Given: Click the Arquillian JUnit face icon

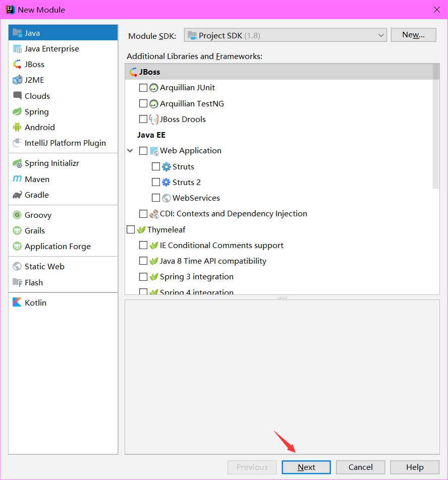Looking at the screenshot, I should (x=154, y=88).
